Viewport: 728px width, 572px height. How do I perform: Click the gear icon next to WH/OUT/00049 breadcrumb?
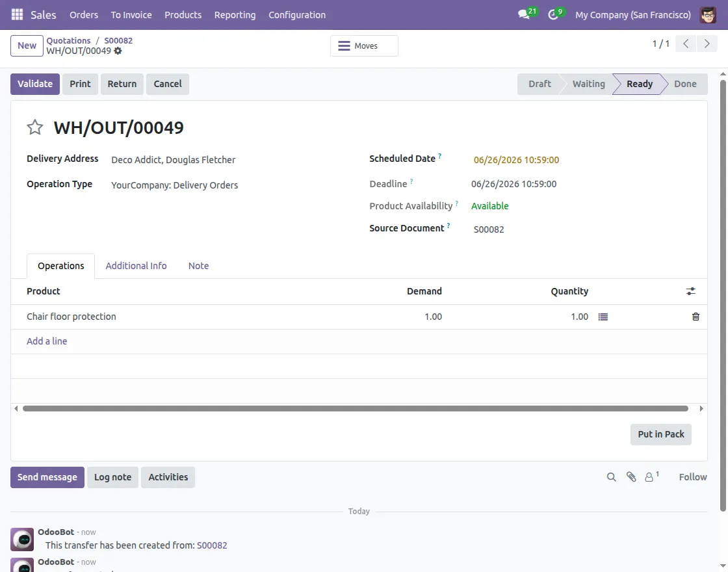(118, 51)
